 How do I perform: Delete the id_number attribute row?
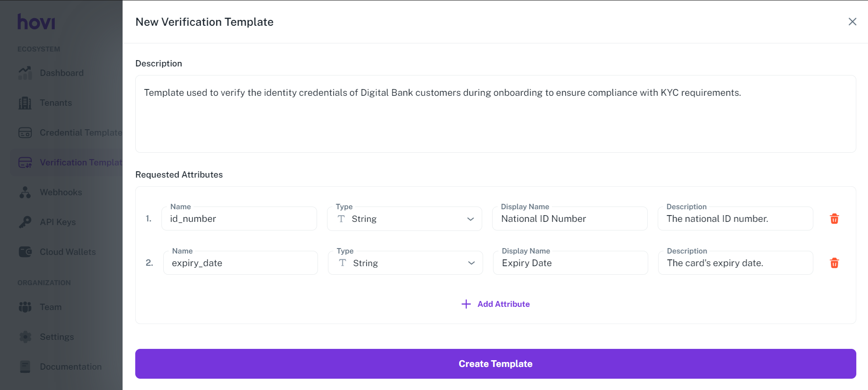834,219
